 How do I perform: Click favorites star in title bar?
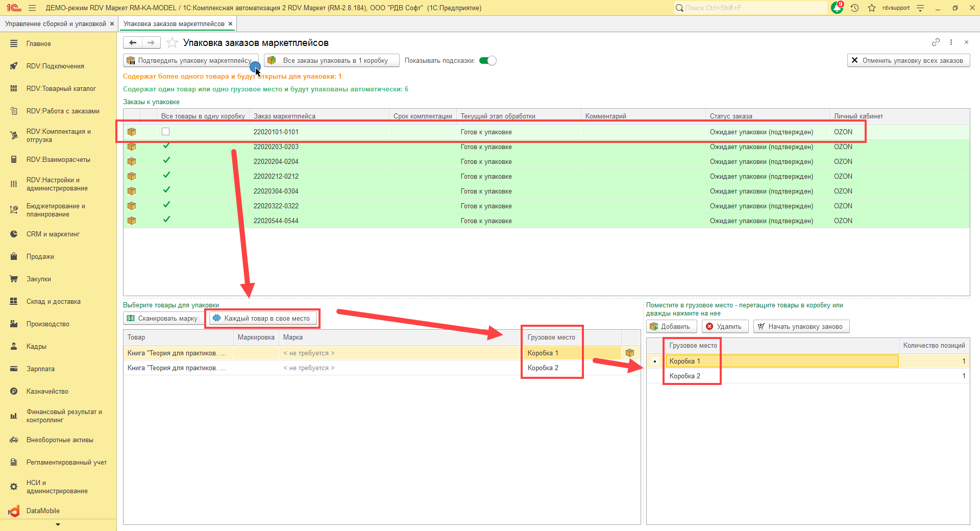[x=872, y=8]
